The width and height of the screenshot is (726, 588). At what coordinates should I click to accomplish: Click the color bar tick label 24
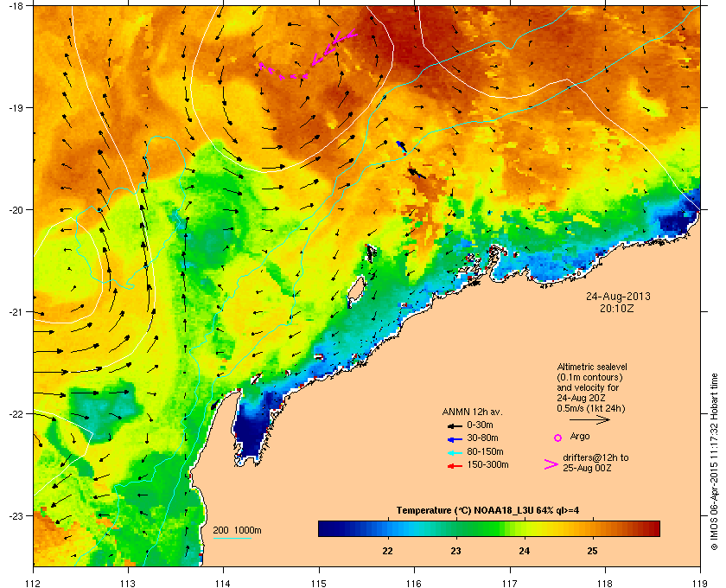(x=524, y=552)
